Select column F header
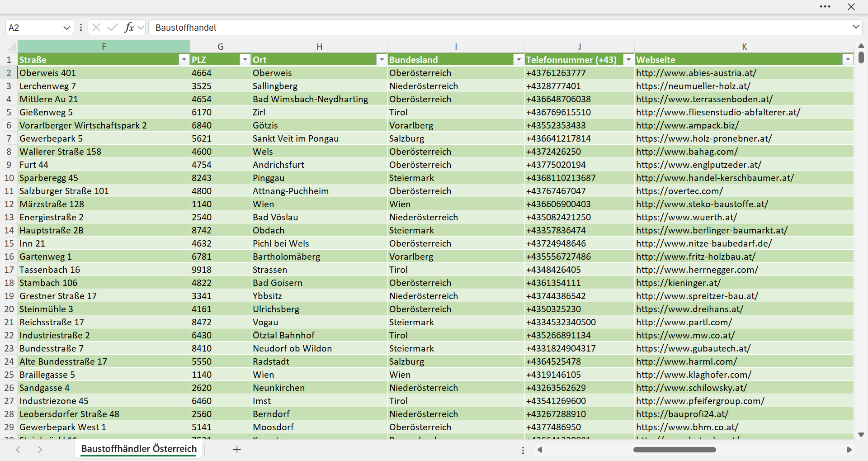 click(x=104, y=47)
